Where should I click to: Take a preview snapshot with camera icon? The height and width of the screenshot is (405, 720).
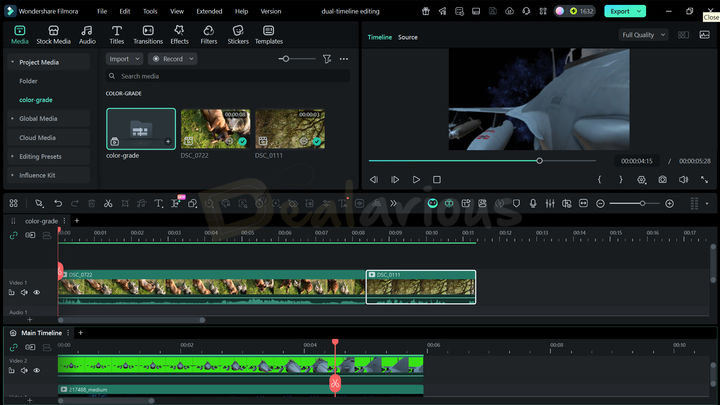pyautogui.click(x=662, y=180)
